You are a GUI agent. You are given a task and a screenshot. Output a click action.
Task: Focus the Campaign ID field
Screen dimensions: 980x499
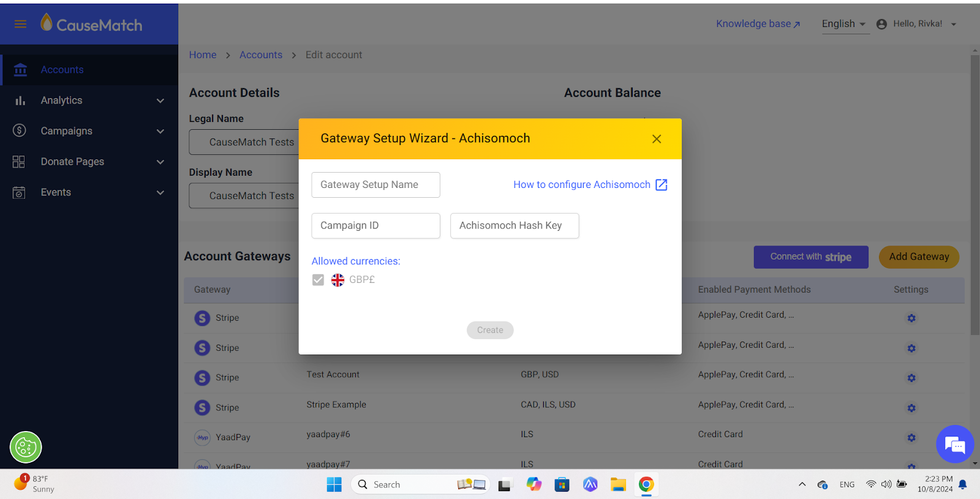point(375,226)
